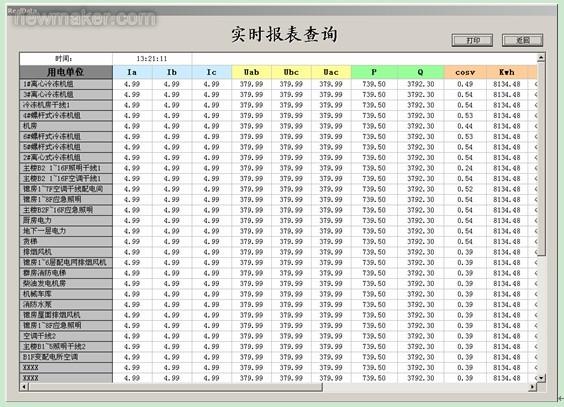Select the Ia column header
Viewport: 564px width, 407px height.
[x=132, y=72]
